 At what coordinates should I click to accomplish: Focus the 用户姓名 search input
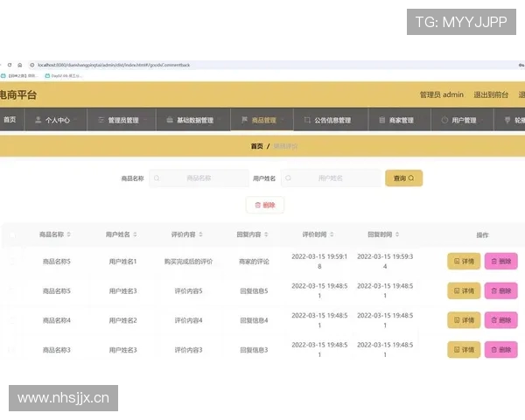tap(331, 178)
